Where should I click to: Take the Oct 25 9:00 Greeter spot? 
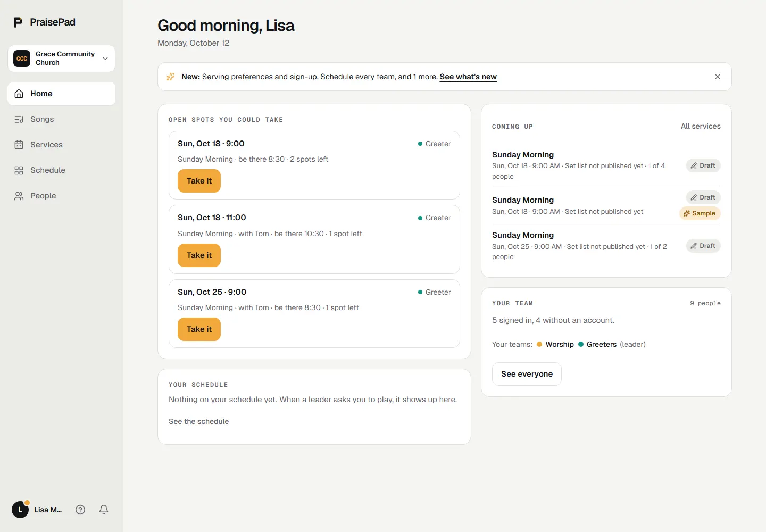[199, 329]
